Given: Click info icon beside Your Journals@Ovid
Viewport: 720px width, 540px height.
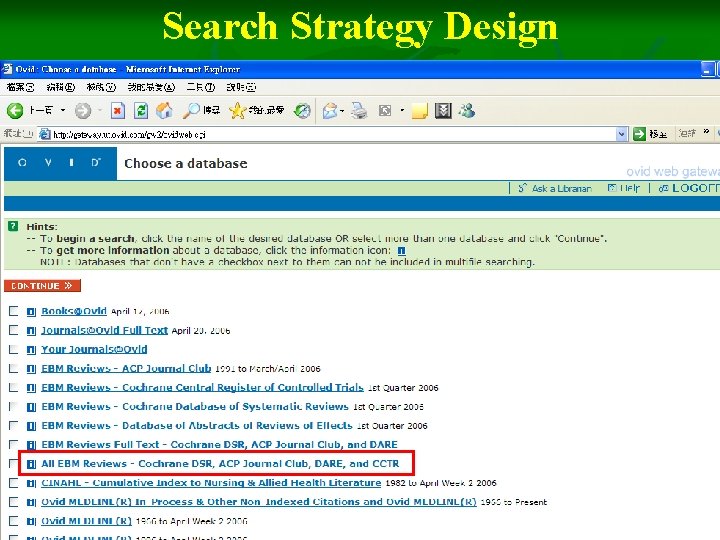Looking at the screenshot, I should pyautogui.click(x=31, y=350).
